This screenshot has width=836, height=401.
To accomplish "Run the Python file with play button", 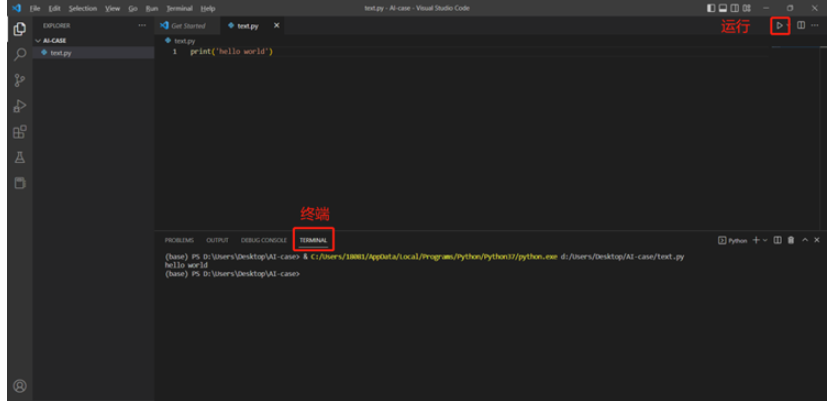I will click(x=779, y=25).
